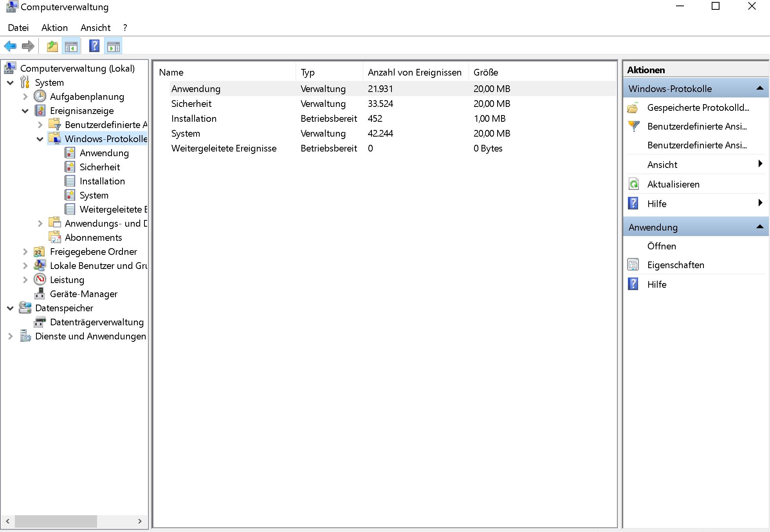Click the 42.244 event count cell
The height and width of the screenshot is (532, 770).
point(380,133)
